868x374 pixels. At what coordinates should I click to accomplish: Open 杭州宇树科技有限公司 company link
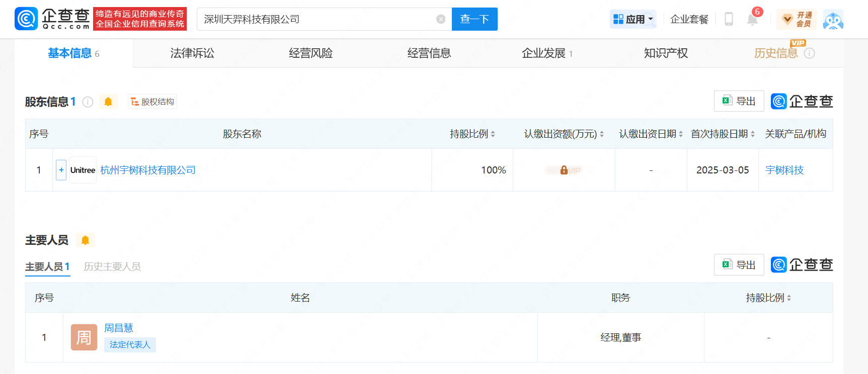pyautogui.click(x=148, y=170)
